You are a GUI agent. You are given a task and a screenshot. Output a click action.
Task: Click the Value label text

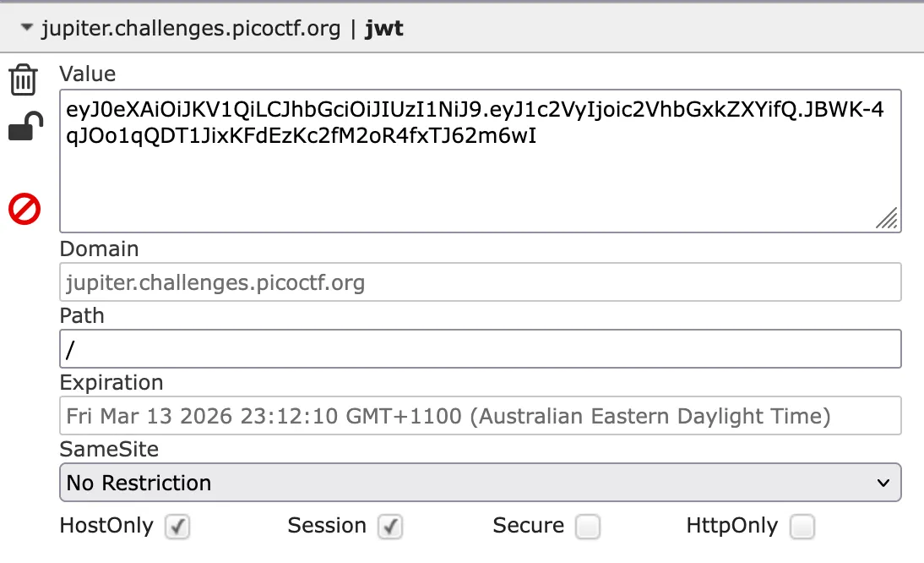[88, 74]
